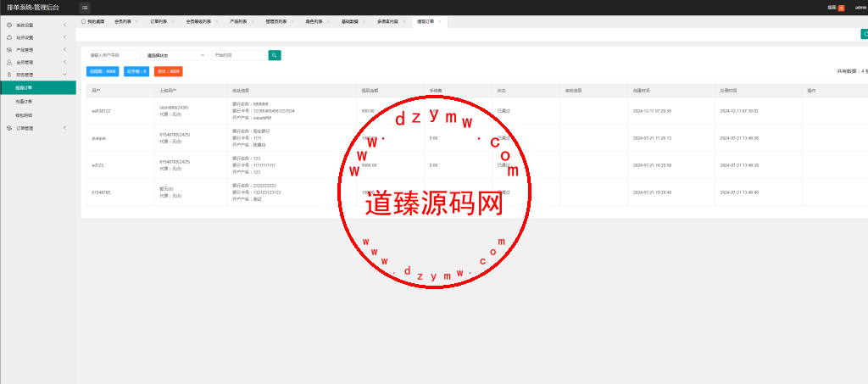
Task: Focus the user account input field
Action: tap(114, 55)
